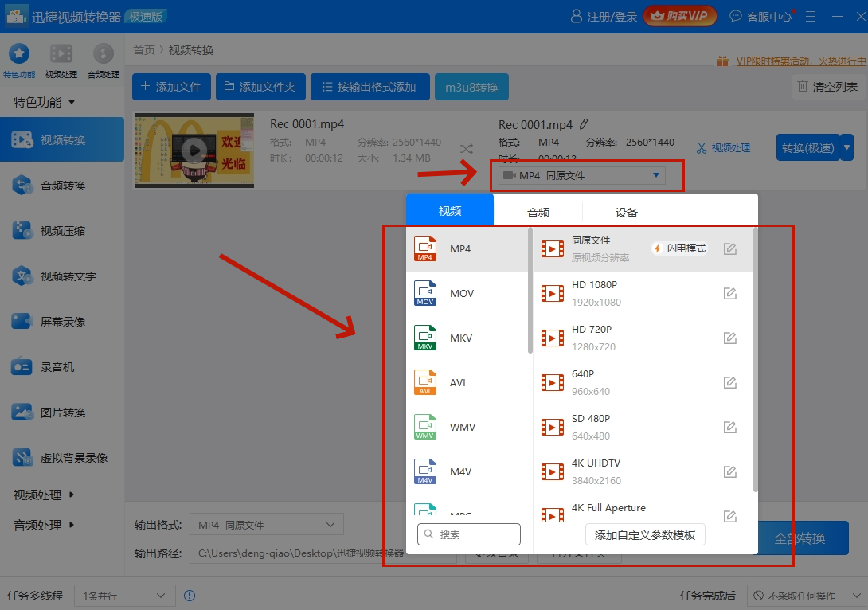Switch to the 视频 tab
The image size is (868, 610).
449,209
